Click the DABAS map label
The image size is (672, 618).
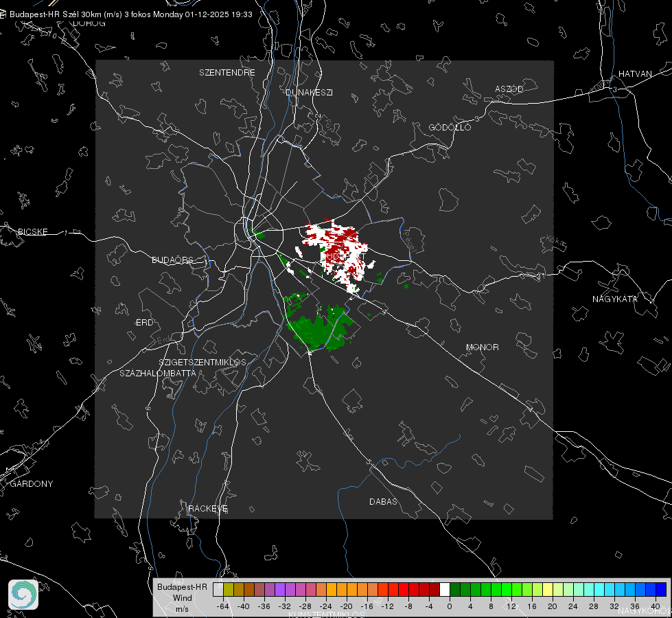point(383,501)
